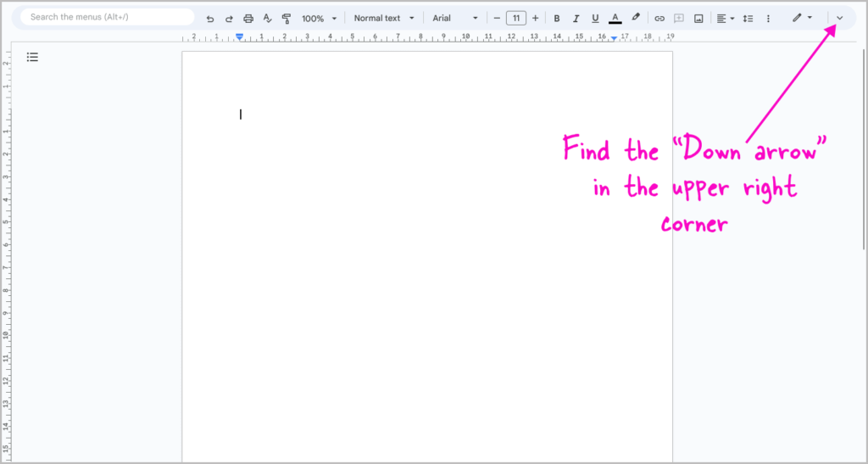Open the pencil Editing mode dropdown
The height and width of the screenshot is (464, 868).
click(x=802, y=18)
